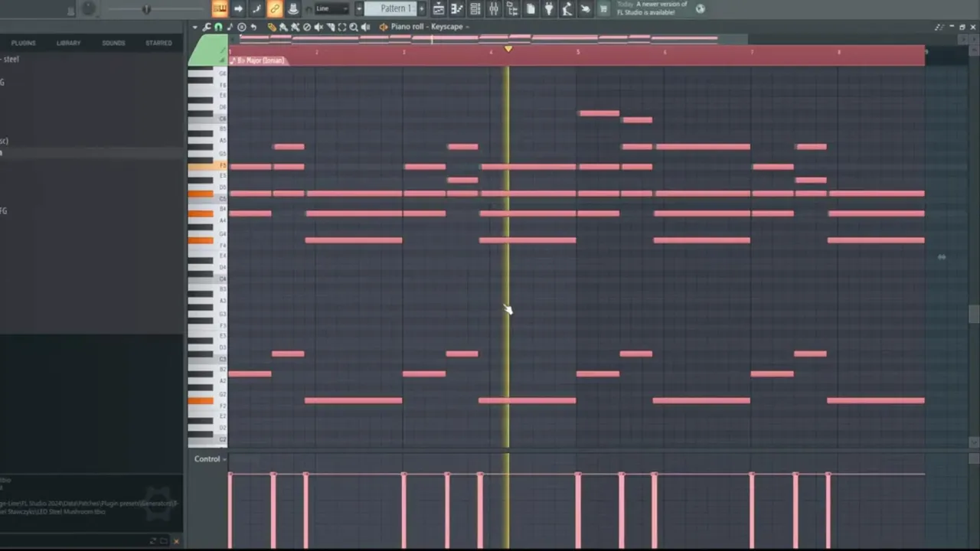The image size is (980, 551).
Task: Open the Browser tree icon
Action: (512, 8)
